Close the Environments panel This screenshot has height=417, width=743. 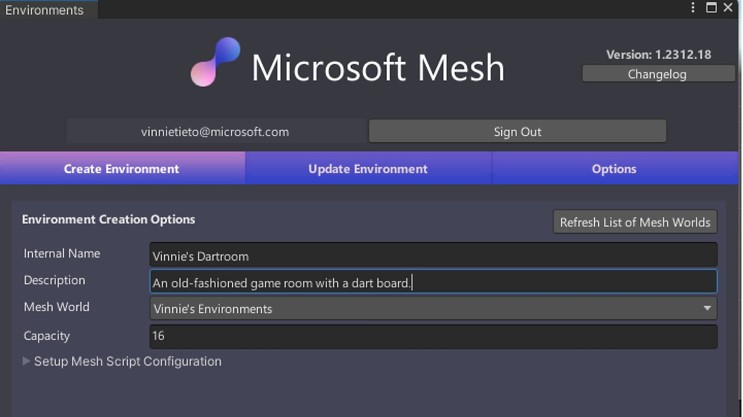pos(728,8)
